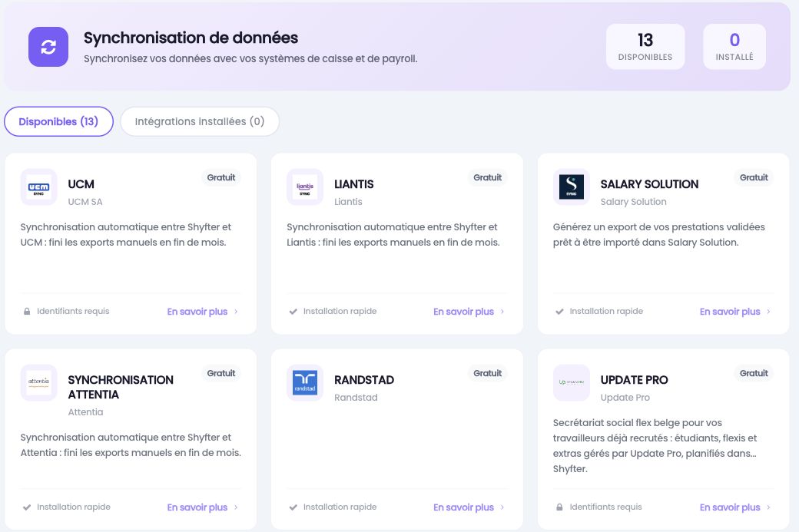Viewport: 799px width, 532px height.
Task: Click the Gratuit badge on Salary Solution card
Action: click(754, 177)
